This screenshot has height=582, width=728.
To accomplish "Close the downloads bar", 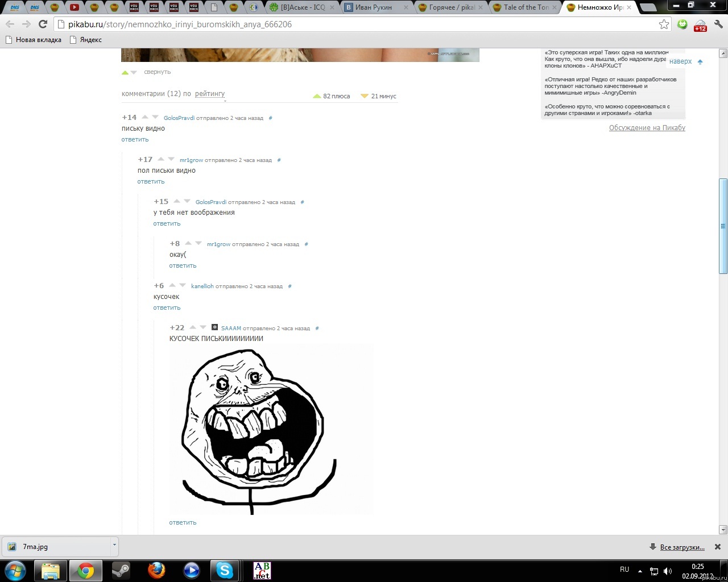I will (x=718, y=547).
